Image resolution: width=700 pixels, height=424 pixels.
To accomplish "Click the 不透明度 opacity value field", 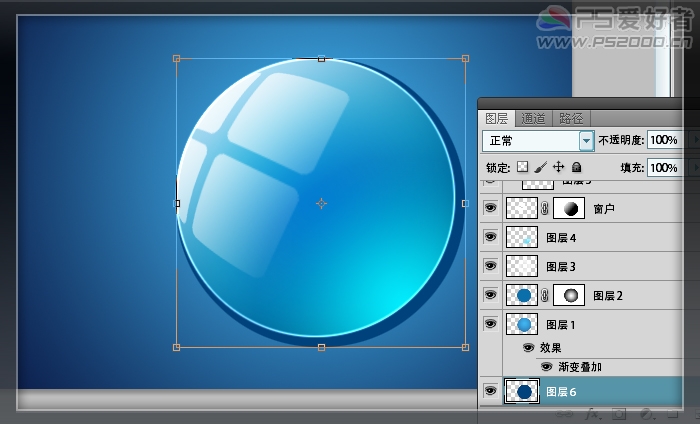I will 664,140.
